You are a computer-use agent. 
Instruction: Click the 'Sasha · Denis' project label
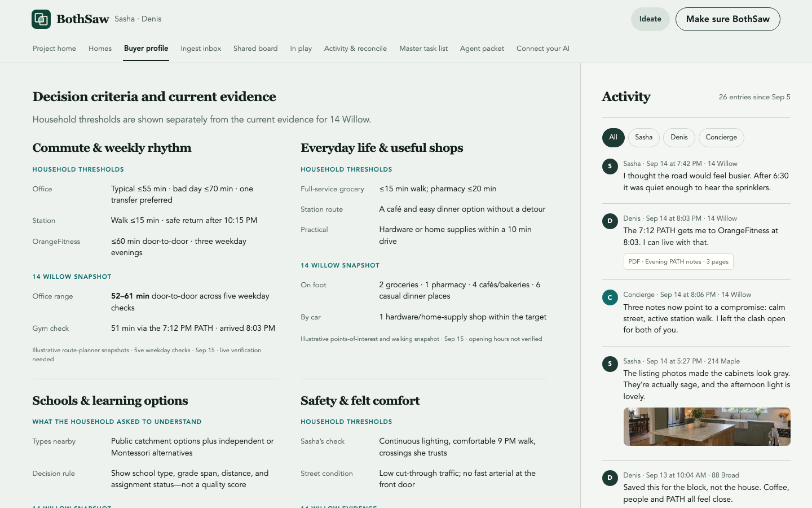point(138,19)
